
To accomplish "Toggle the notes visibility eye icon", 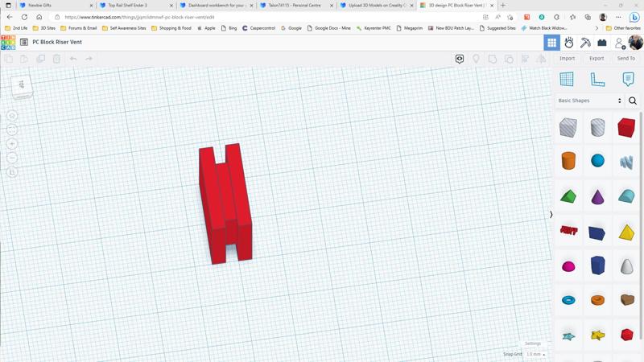I will pos(460,59).
